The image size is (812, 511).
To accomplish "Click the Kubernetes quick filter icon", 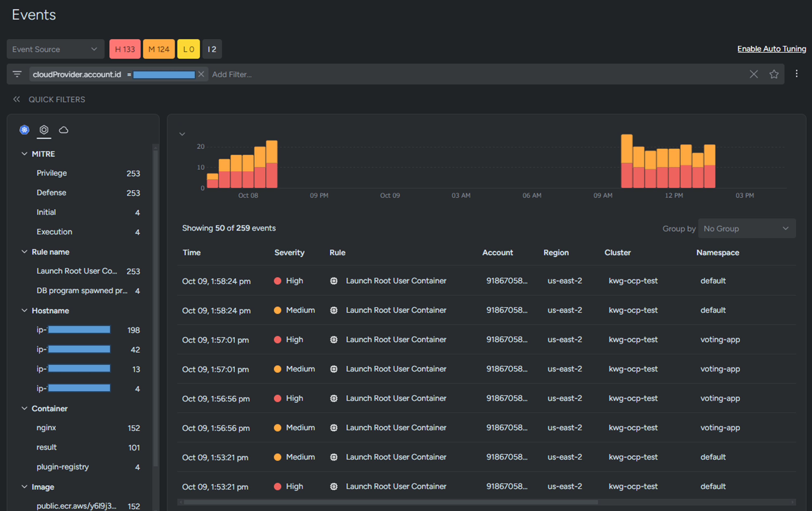I will pos(24,130).
